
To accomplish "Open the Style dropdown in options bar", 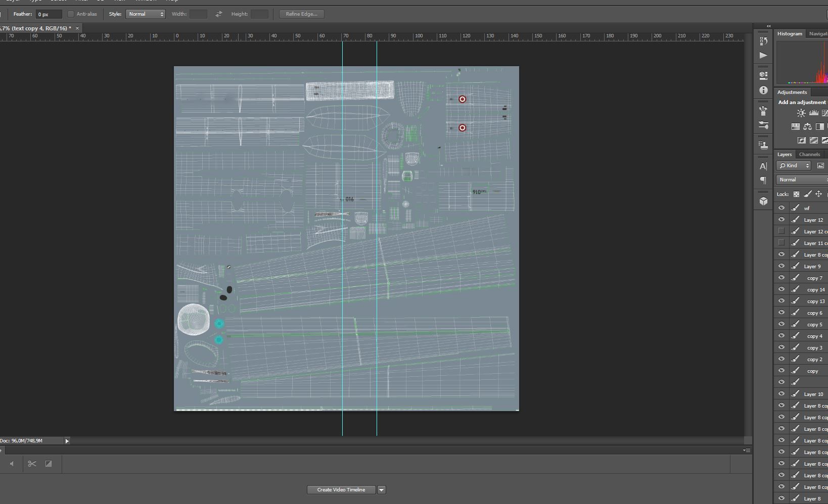I will pos(146,14).
